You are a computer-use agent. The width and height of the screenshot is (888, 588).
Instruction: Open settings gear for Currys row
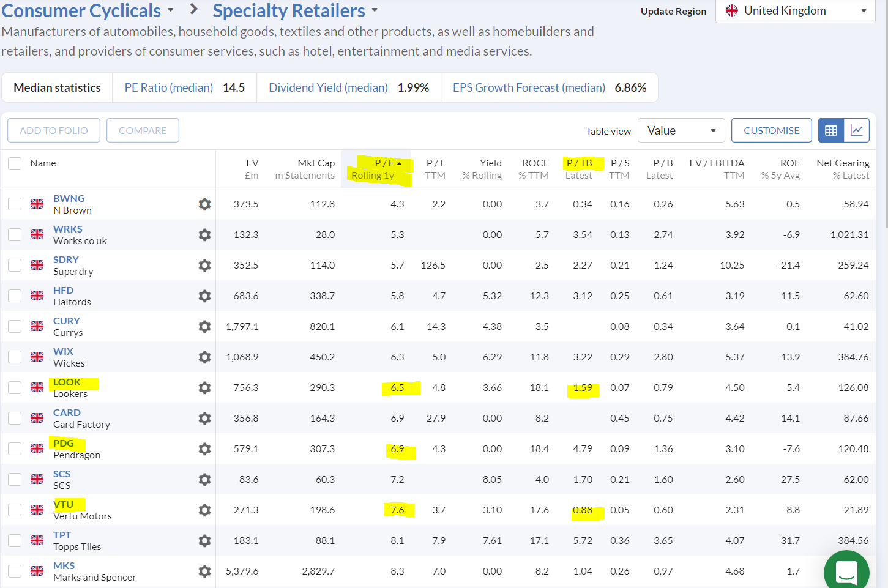click(204, 327)
